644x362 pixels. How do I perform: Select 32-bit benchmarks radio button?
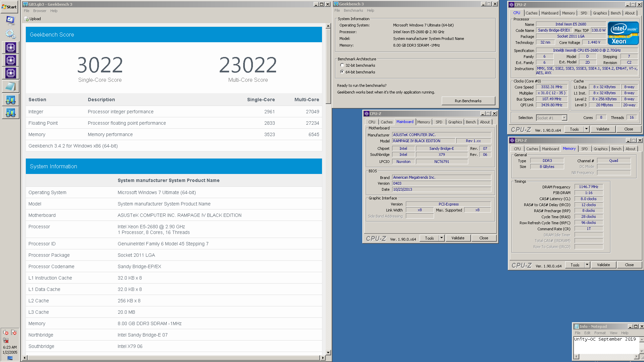[342, 65]
